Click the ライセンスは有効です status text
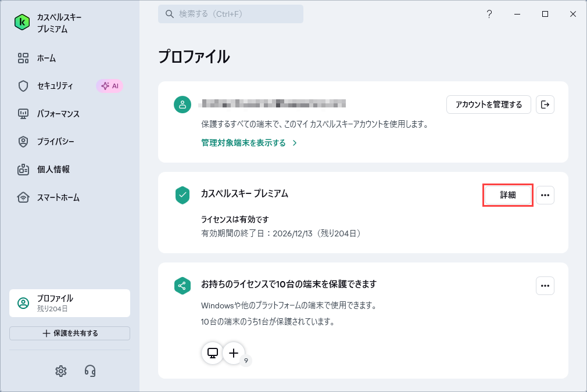This screenshot has height=392, width=587. click(235, 220)
